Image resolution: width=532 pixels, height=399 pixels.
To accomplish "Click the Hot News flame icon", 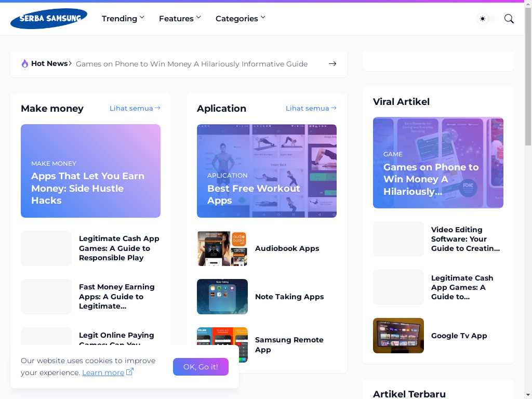I will pos(25,63).
